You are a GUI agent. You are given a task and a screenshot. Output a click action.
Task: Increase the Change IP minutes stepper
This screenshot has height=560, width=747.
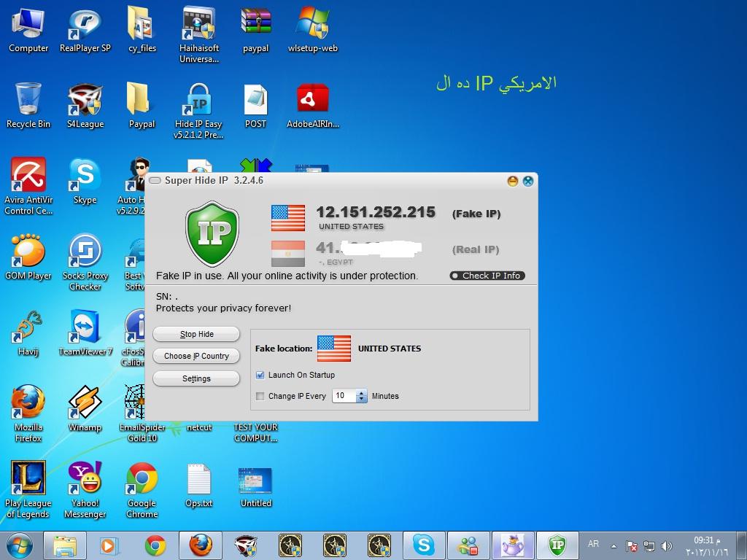[x=362, y=392]
